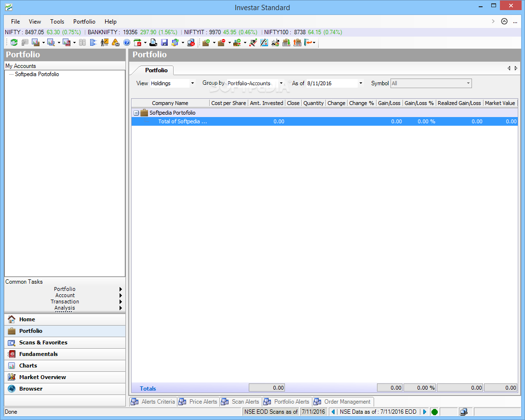
Task: Open the View Holdings combo box
Action: (x=173, y=83)
